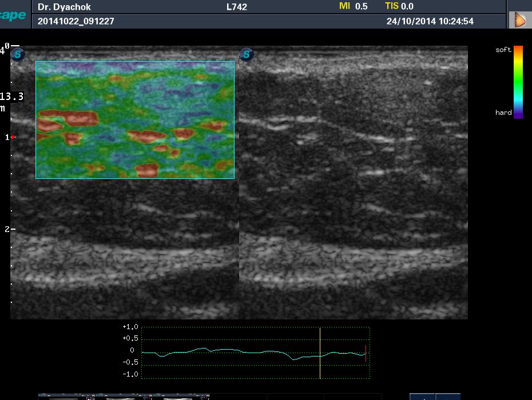Click the patient ID 20141022_091227 field
This screenshot has height=400, width=532.
click(76, 21)
